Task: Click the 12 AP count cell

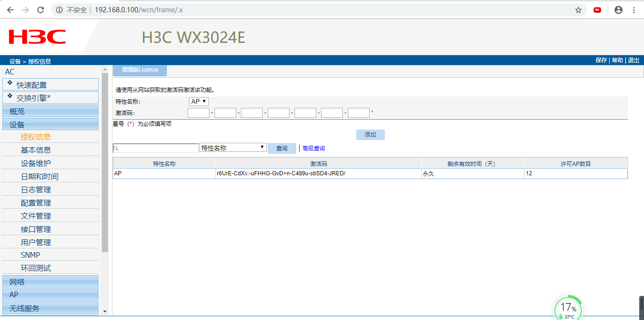Action: pyautogui.click(x=576, y=173)
